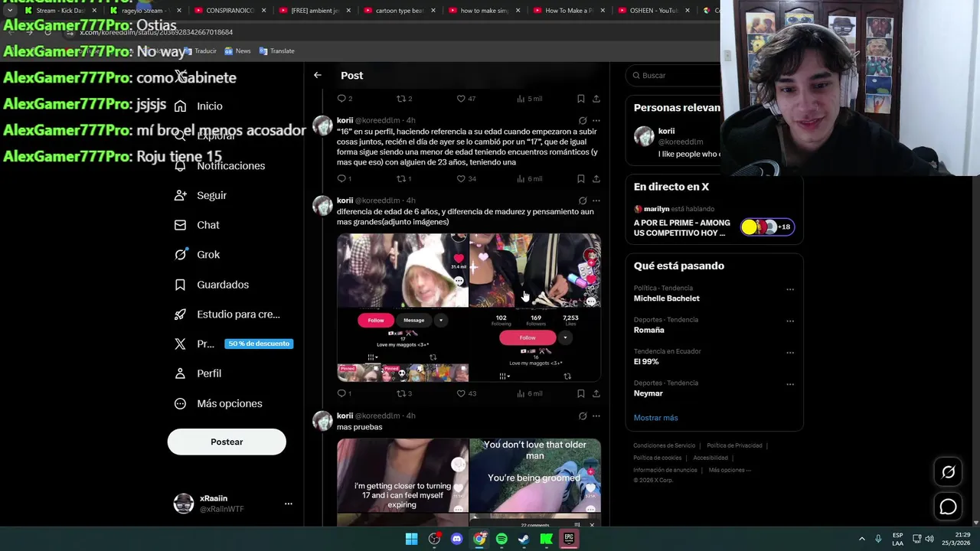Open Chat in the sidebar
This screenshot has width=980, height=551.
coord(197,225)
